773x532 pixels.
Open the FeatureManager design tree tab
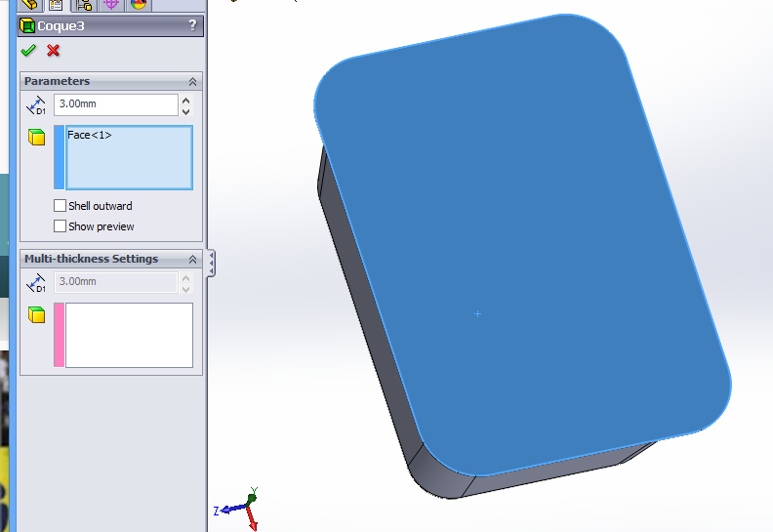(x=28, y=4)
